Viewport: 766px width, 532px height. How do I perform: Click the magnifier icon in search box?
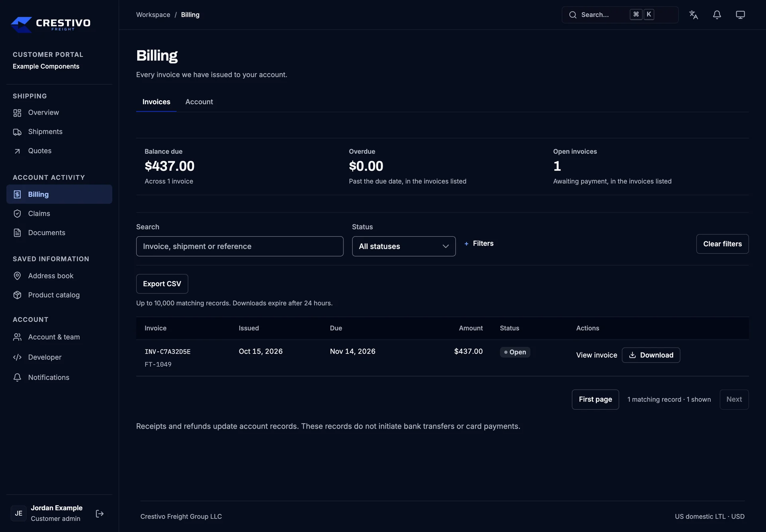(x=573, y=15)
